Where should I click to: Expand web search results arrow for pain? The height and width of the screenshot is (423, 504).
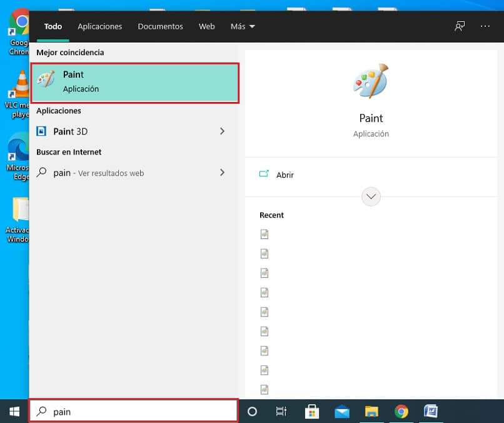tap(222, 173)
